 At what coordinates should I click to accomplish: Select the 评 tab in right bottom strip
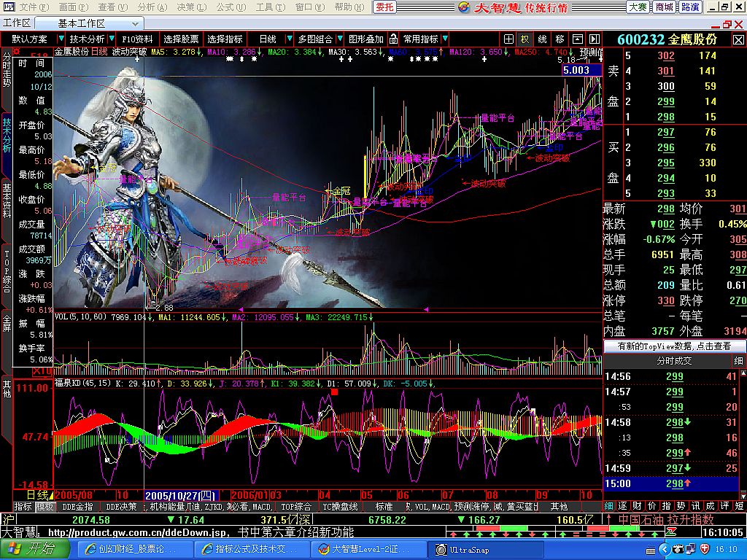point(724,507)
